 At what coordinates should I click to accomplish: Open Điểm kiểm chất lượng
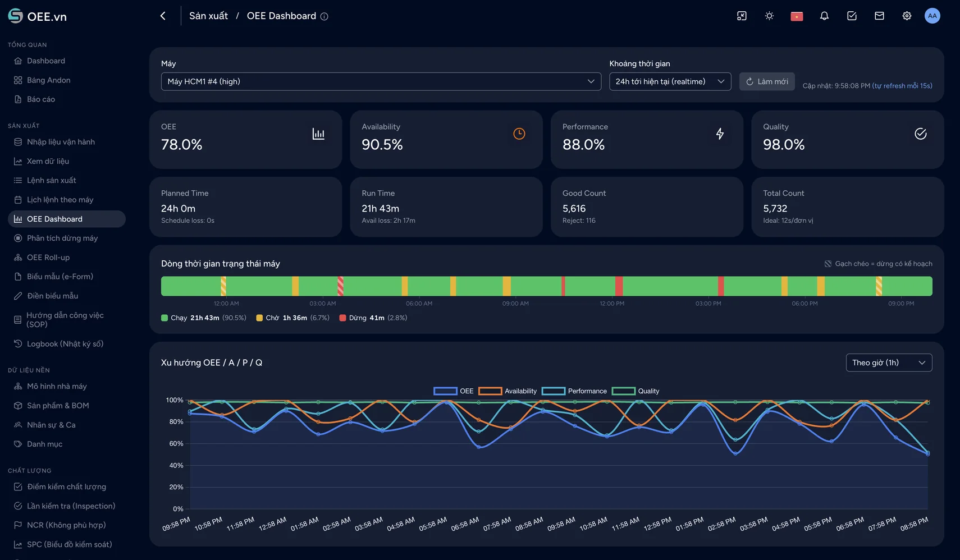[x=67, y=486]
